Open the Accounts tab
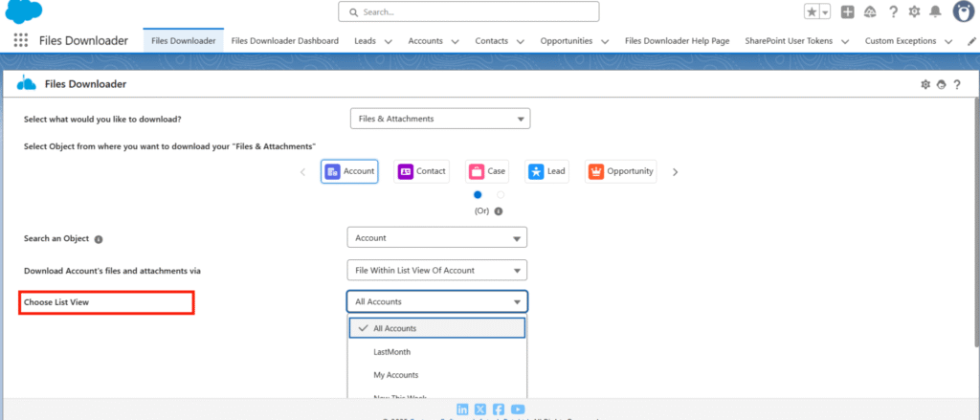 tap(426, 40)
